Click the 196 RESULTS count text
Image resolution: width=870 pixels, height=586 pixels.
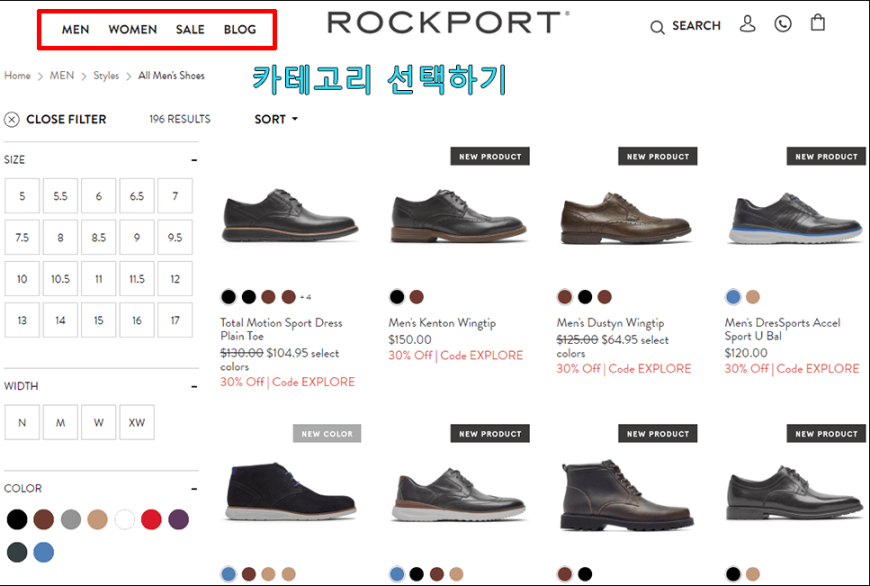coord(180,119)
